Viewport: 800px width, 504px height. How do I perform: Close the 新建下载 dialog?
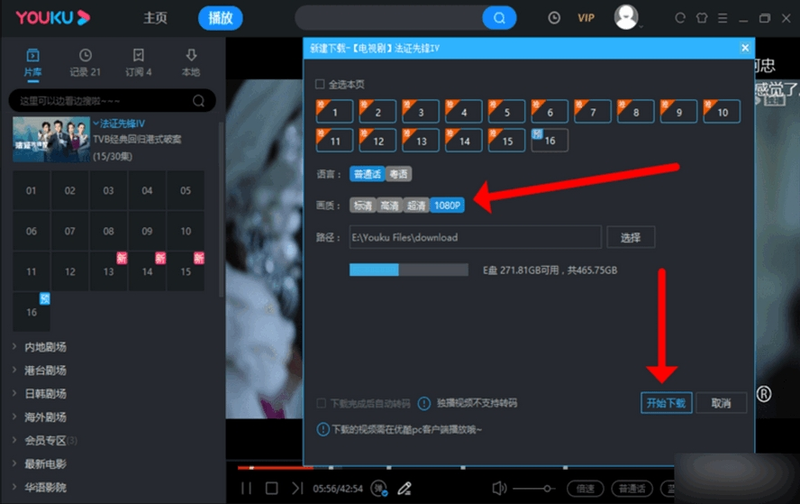click(x=745, y=48)
